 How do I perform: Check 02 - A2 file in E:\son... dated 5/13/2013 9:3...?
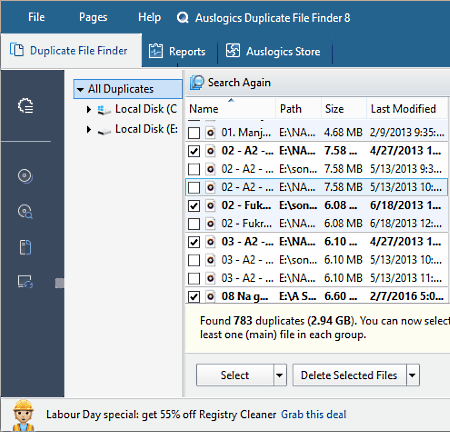194,169
